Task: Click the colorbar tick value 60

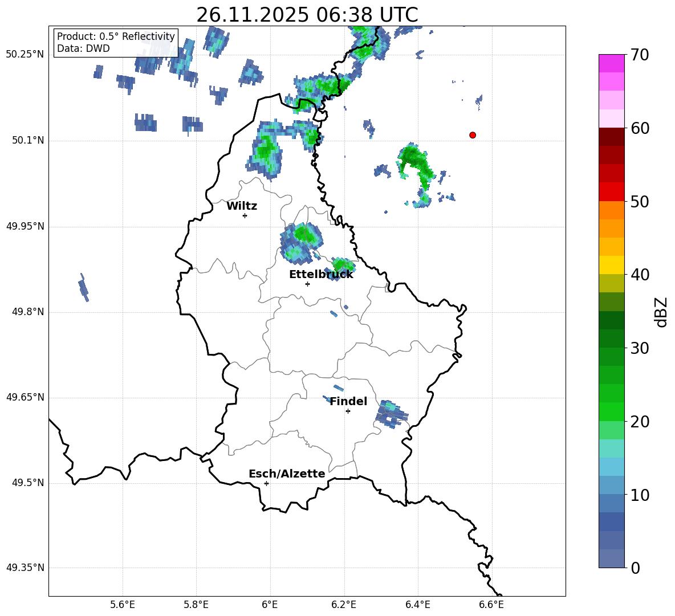Action: point(640,128)
